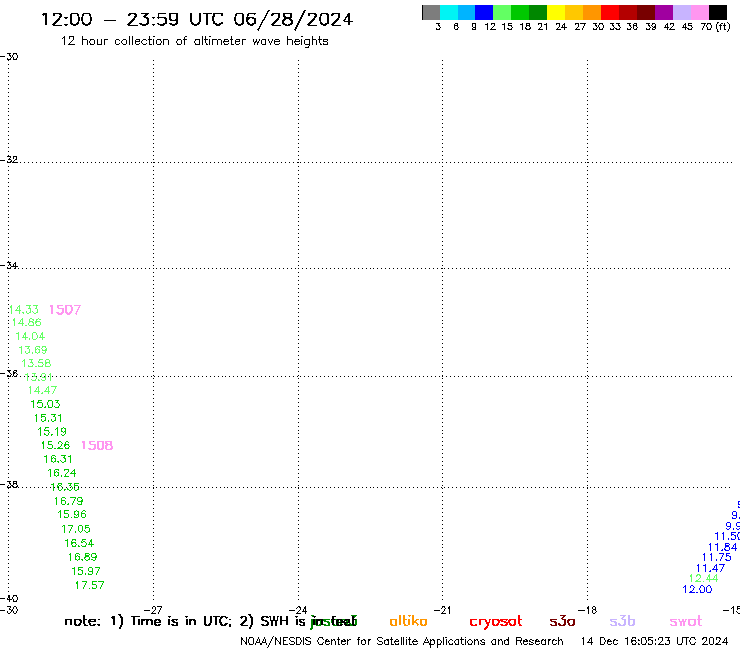Select wave height value 16.54
The image size is (740, 650).
coord(79,543)
